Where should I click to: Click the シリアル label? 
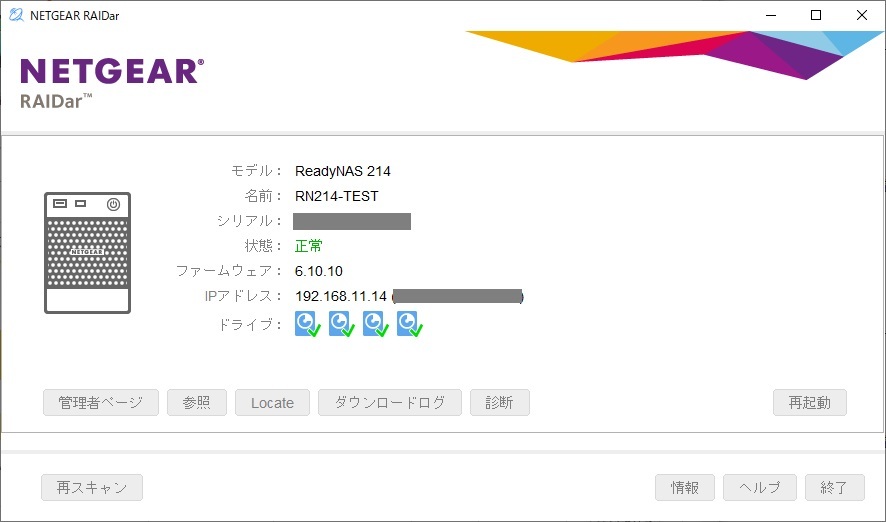tap(249, 221)
